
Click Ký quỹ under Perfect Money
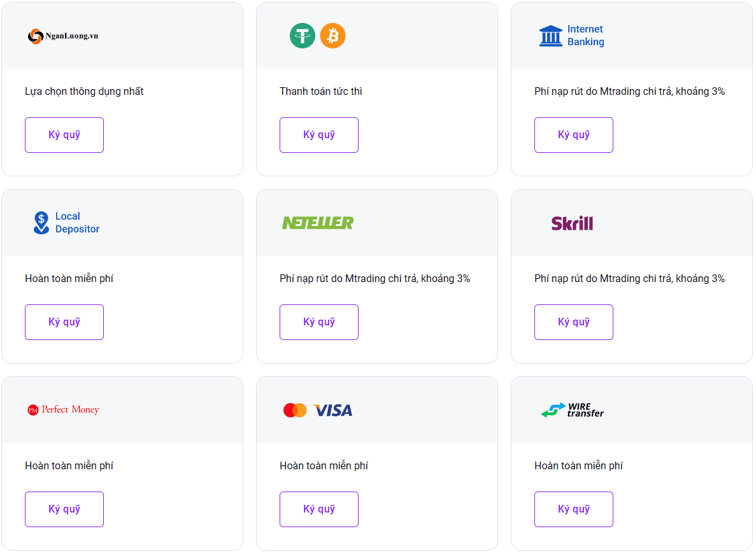point(64,509)
